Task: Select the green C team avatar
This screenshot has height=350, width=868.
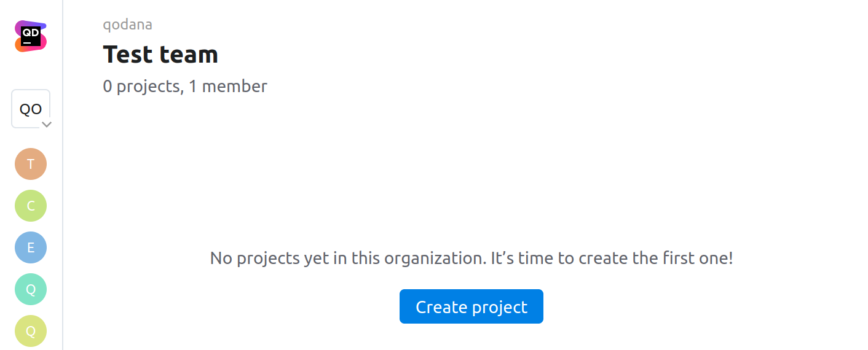Action: coord(31,206)
